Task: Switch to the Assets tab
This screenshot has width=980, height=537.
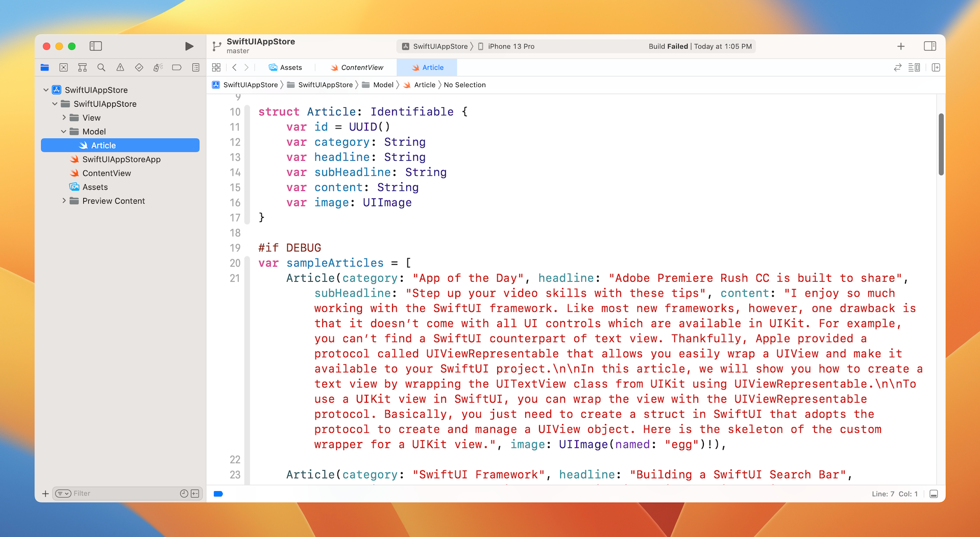Action: pos(286,67)
